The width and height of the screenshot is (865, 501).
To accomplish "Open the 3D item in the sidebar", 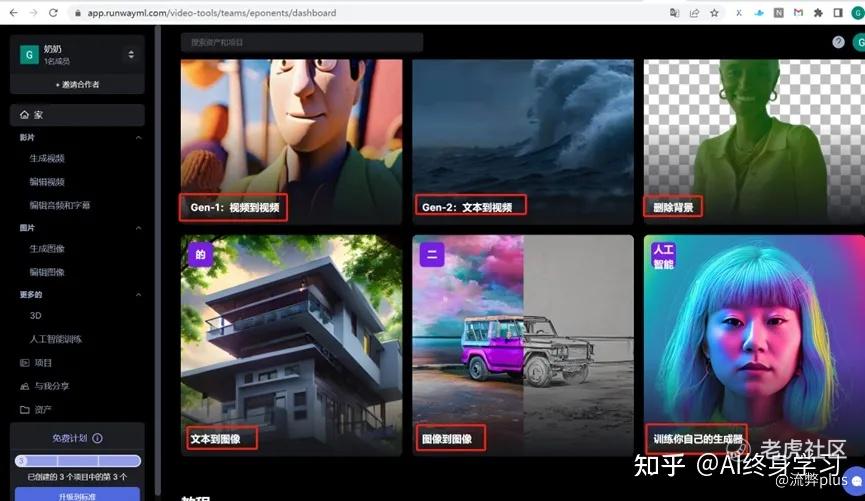I will pyautogui.click(x=35, y=316).
